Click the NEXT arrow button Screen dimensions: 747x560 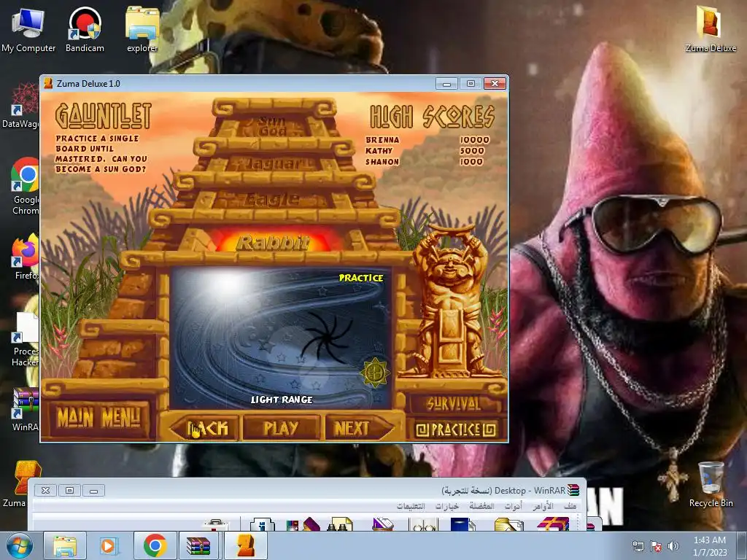click(x=358, y=427)
